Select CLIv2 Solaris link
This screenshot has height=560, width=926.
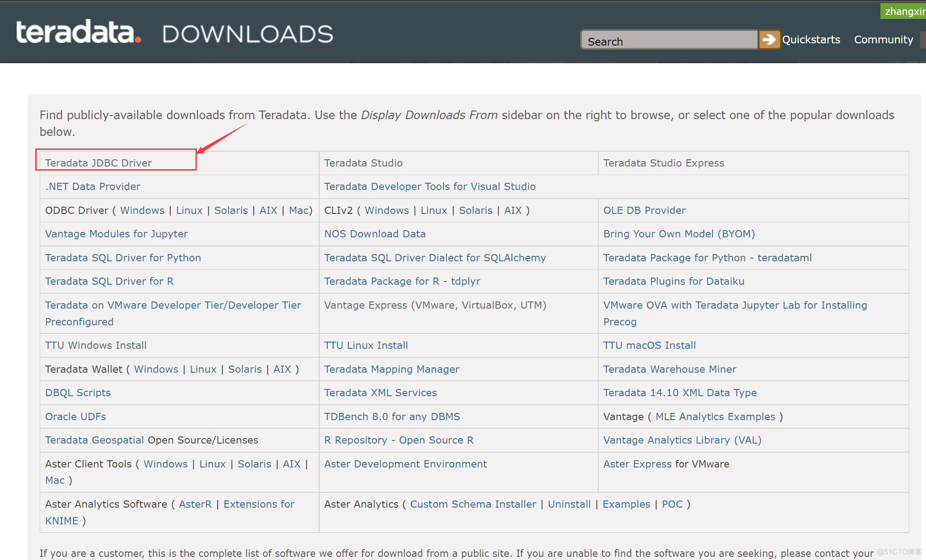476,210
